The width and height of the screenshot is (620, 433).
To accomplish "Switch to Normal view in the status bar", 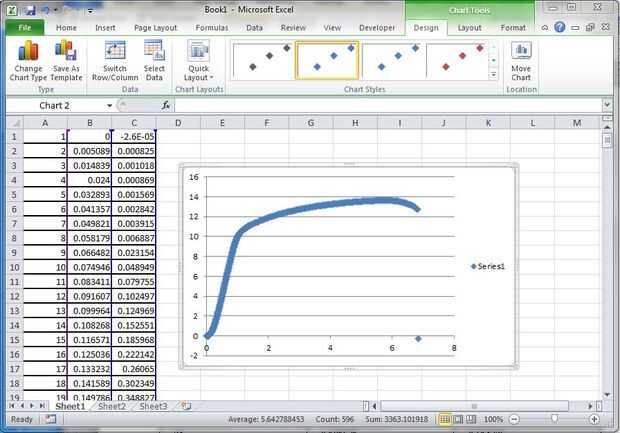I will pos(445,419).
